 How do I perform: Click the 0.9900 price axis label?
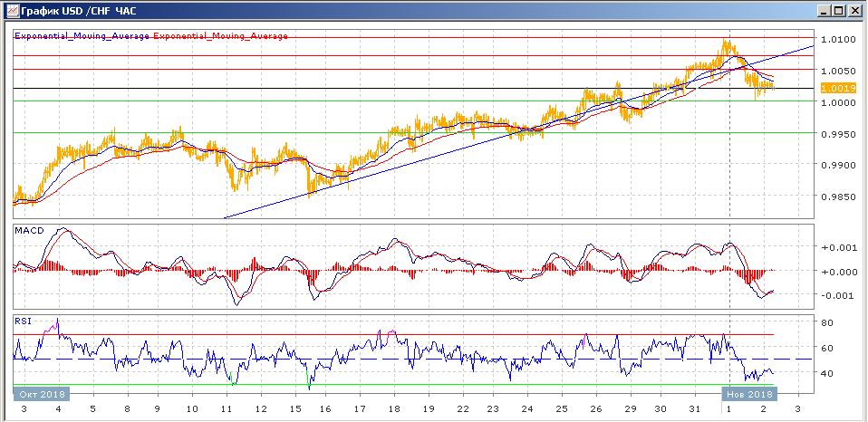pyautogui.click(x=840, y=166)
